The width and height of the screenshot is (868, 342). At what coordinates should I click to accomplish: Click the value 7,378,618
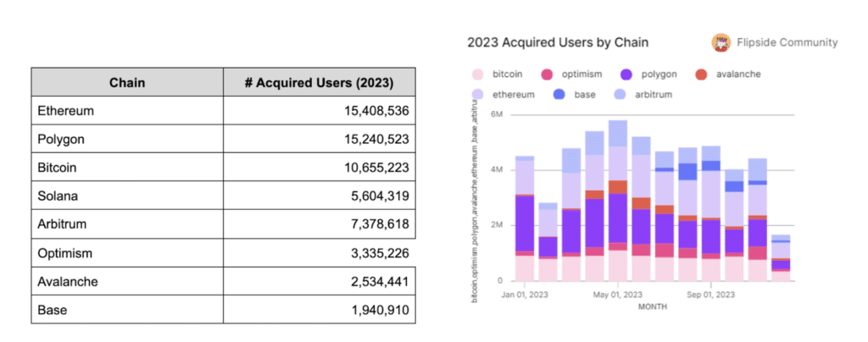(x=379, y=224)
